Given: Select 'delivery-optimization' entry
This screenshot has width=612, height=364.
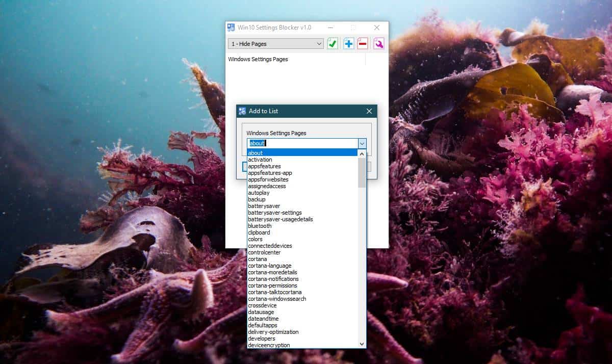Looking at the screenshot, I should (x=302, y=332).
